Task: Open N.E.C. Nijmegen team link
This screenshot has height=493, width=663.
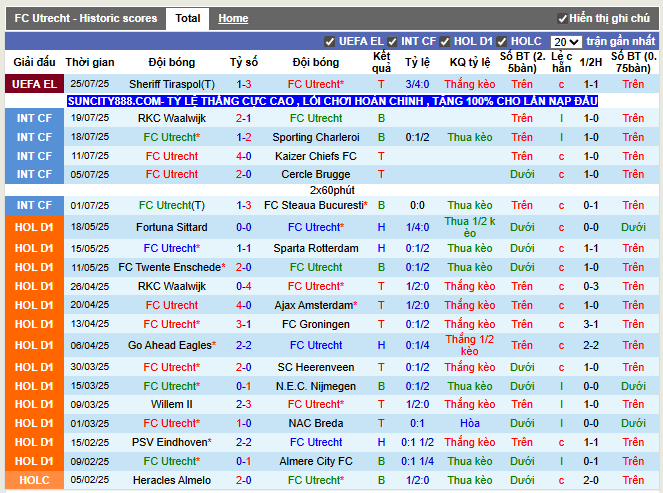Action: (316, 386)
